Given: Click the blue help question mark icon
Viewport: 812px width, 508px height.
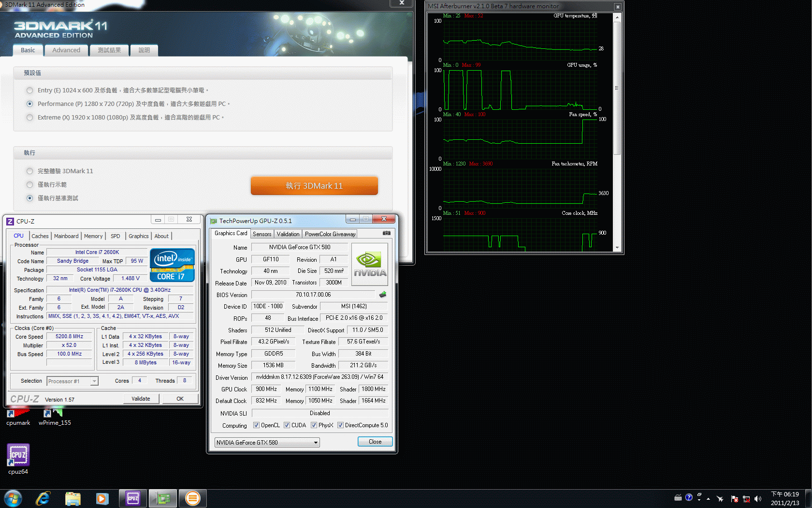Looking at the screenshot, I should (689, 497).
